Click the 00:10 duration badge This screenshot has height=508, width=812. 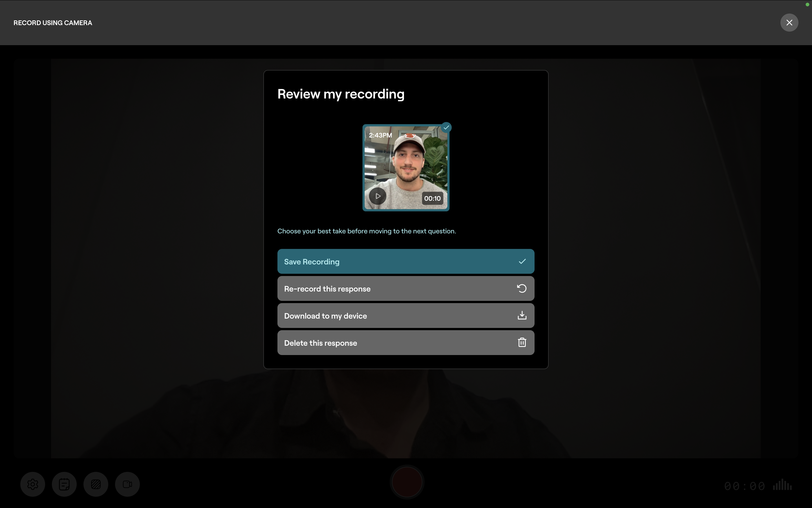coord(432,198)
